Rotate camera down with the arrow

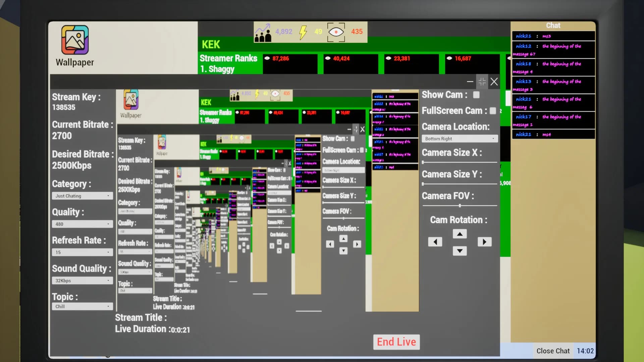tap(460, 251)
